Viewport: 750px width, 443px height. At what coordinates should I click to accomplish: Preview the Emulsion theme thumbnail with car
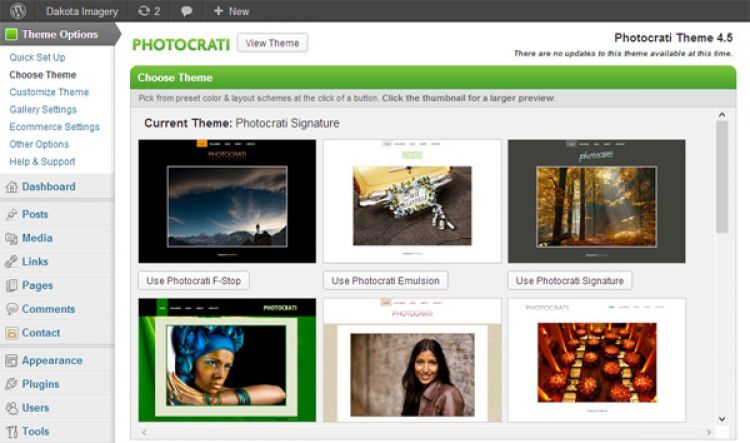412,201
